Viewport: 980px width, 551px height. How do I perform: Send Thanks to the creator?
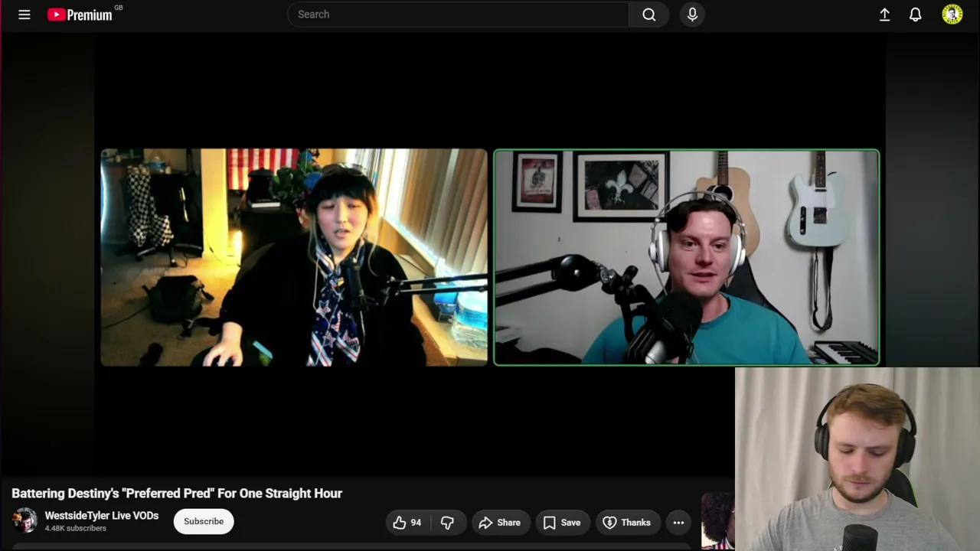click(627, 522)
